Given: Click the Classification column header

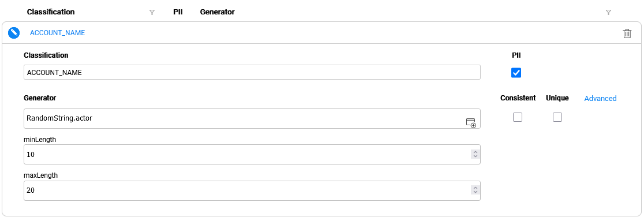Looking at the screenshot, I should point(51,12).
